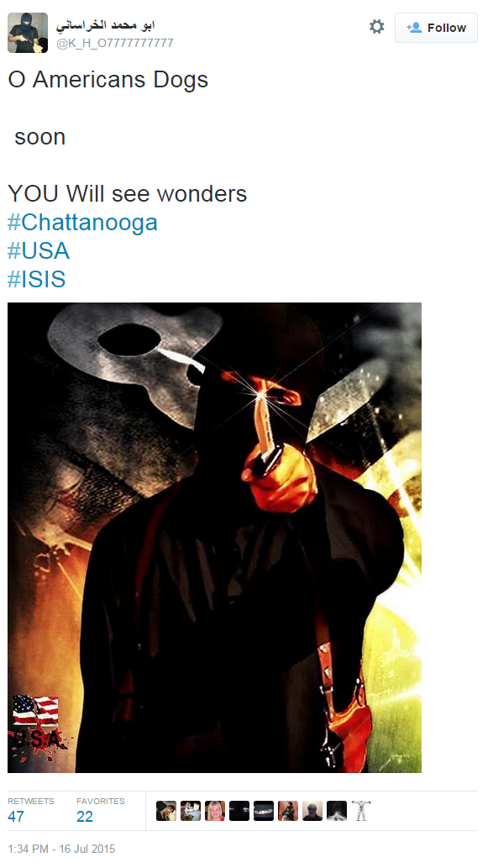Click the Follow button
493x868 pixels.
tap(436, 28)
